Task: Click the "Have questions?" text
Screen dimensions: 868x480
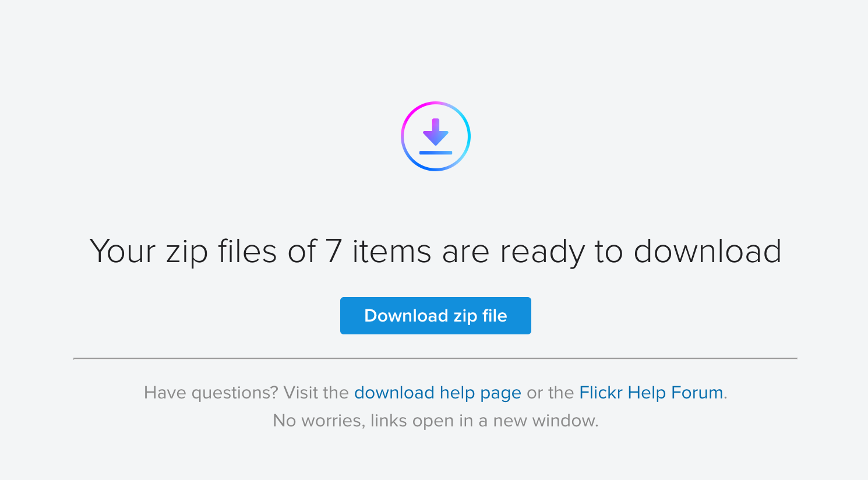Action: 211,393
